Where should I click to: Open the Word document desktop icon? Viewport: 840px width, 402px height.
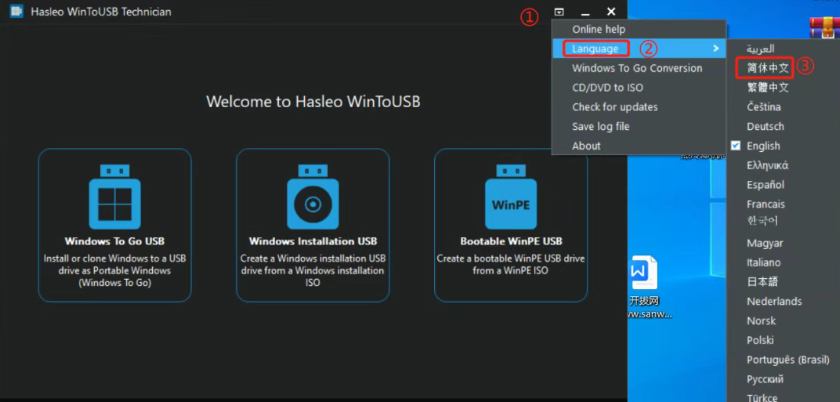tap(642, 273)
